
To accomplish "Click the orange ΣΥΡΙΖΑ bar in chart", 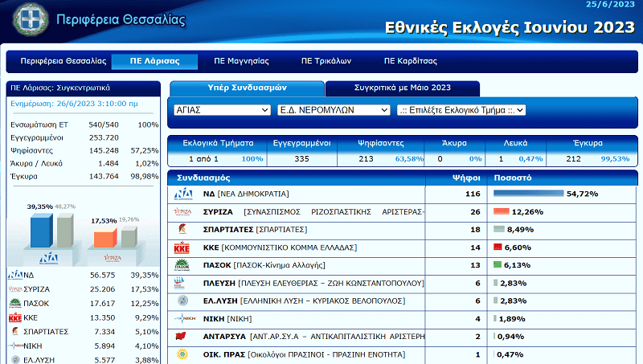I will [105, 238].
